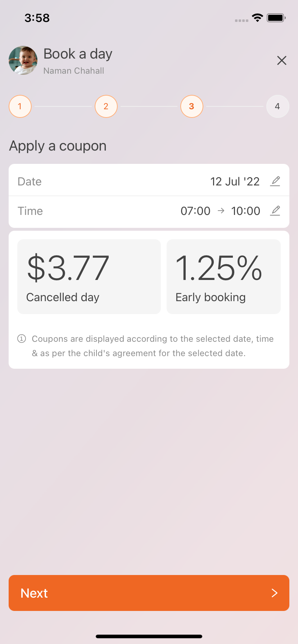
Task: Tap the 07:00 start time
Action: [x=195, y=211]
